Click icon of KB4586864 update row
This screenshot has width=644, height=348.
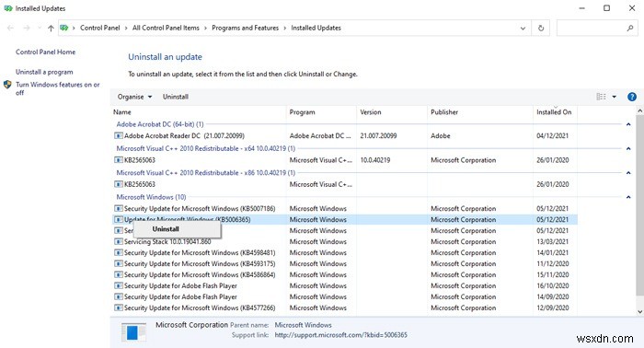tap(119, 275)
